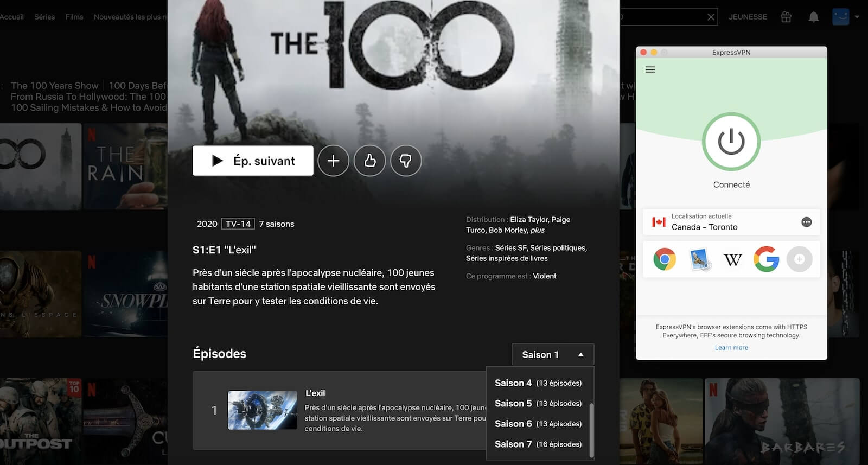Select Saison 5 from season list
Screen dimensions: 868x465
pyautogui.click(x=538, y=404)
